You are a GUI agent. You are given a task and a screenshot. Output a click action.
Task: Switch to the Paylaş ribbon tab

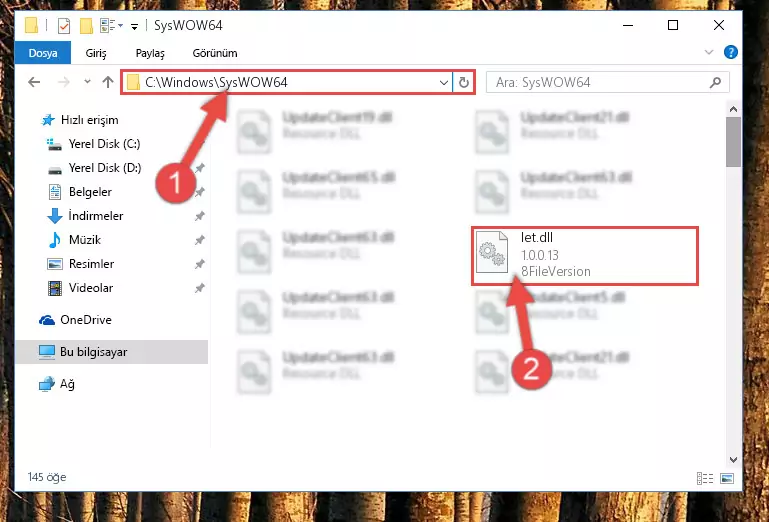pos(150,53)
